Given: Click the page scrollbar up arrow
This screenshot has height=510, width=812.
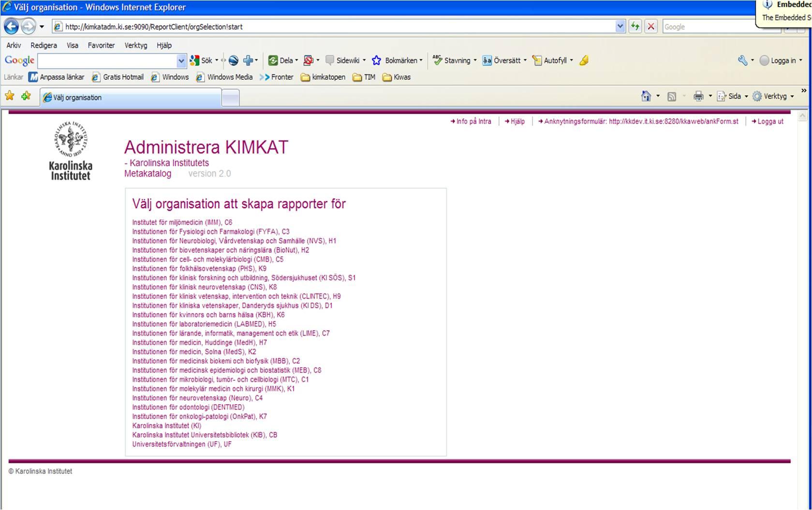Looking at the screenshot, I should point(802,116).
